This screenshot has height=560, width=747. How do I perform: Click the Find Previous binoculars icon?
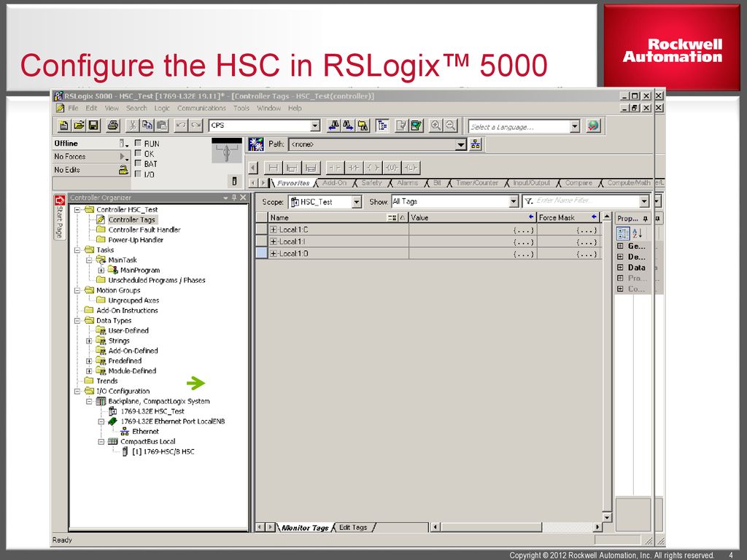333,125
